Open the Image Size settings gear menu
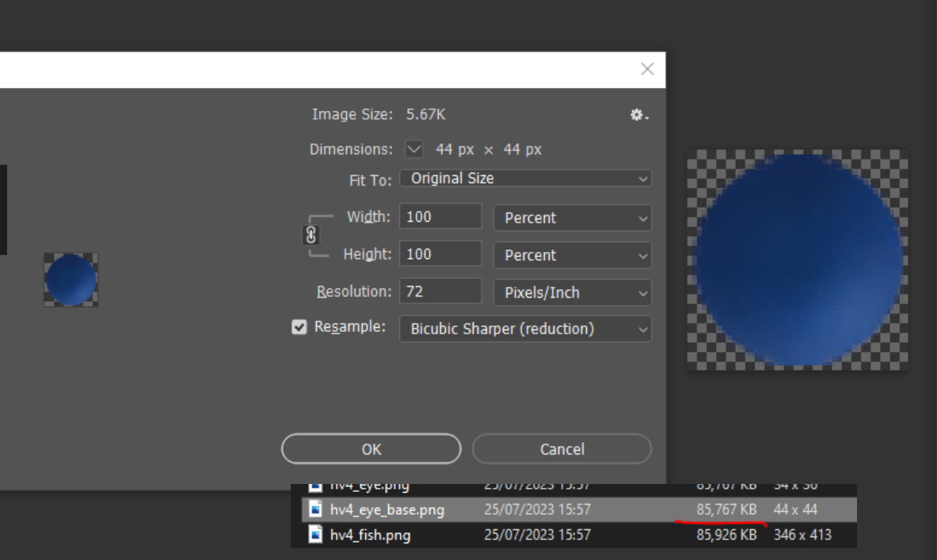Image resolution: width=937 pixels, height=560 pixels. (x=638, y=115)
